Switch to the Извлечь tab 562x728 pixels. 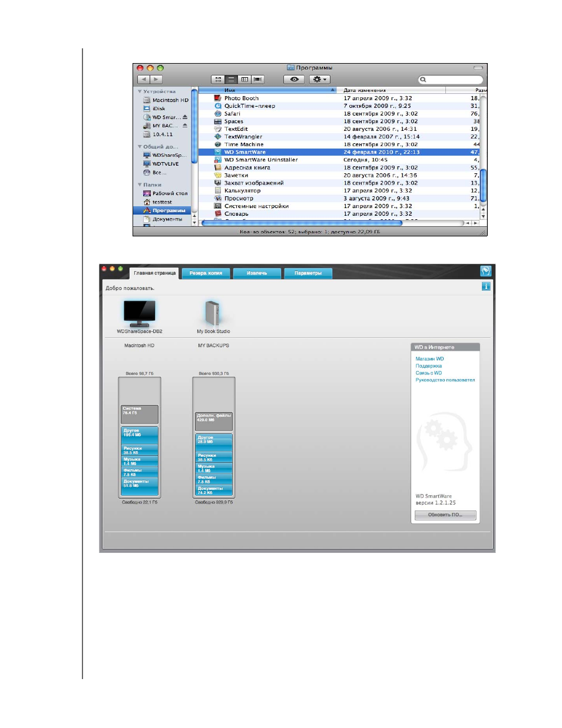point(257,273)
